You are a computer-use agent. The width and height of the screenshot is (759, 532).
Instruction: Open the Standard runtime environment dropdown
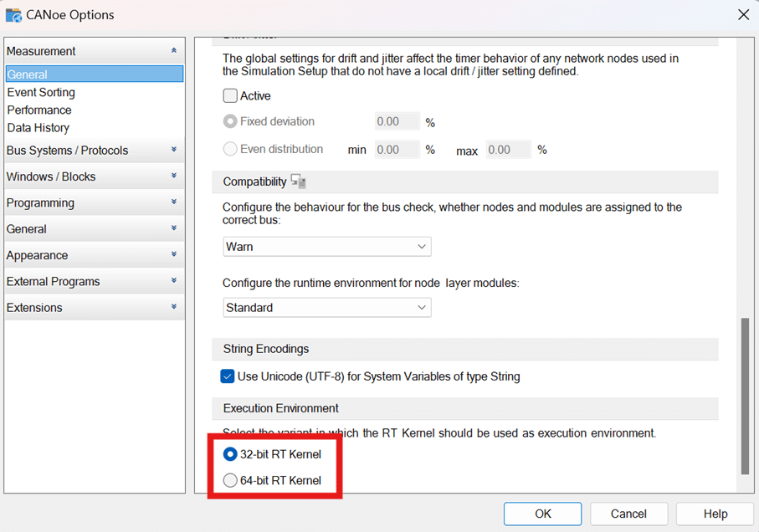click(x=327, y=308)
